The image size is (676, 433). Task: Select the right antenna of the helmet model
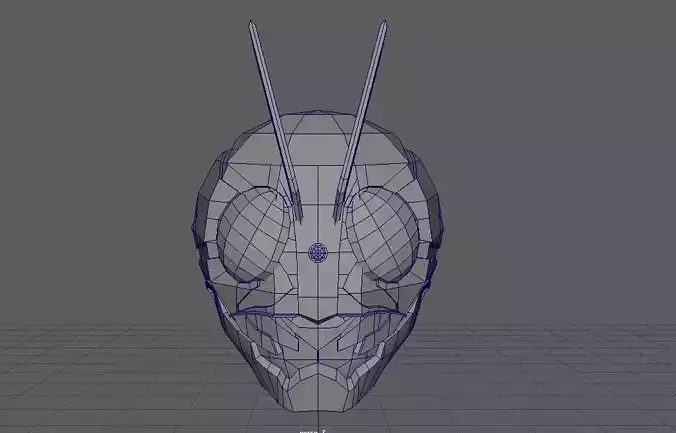[x=360, y=120]
